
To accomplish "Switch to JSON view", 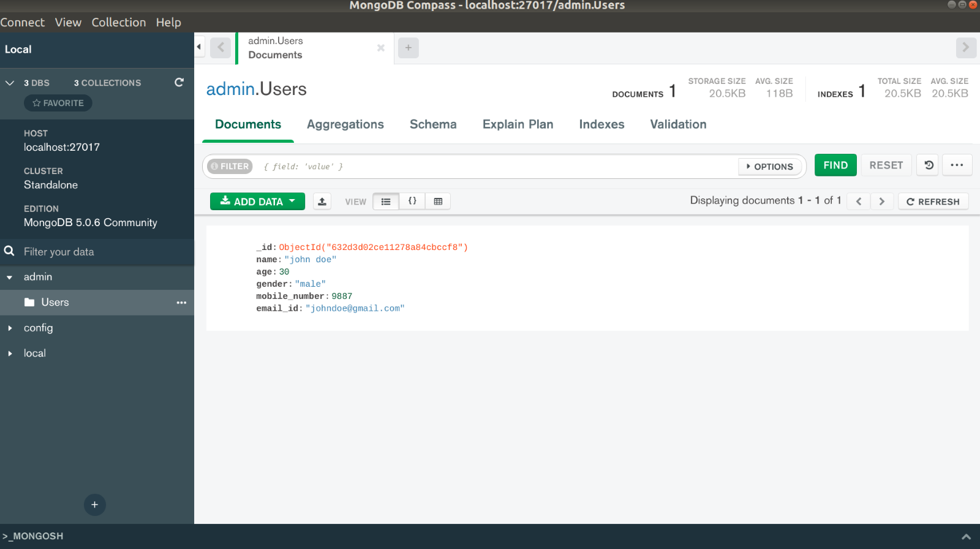I will tap(412, 202).
